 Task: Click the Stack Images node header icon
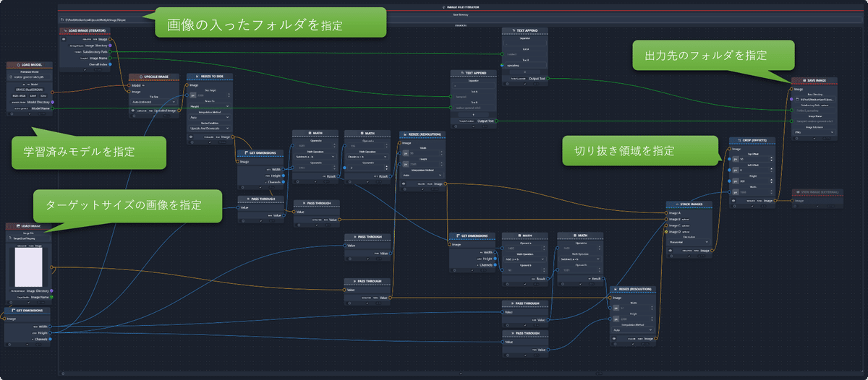[x=677, y=204]
